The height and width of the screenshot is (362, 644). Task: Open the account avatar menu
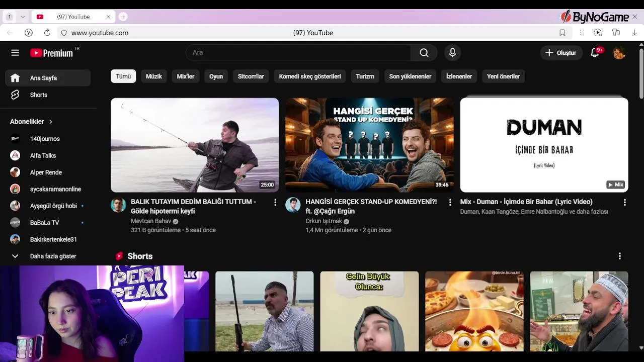click(x=619, y=53)
